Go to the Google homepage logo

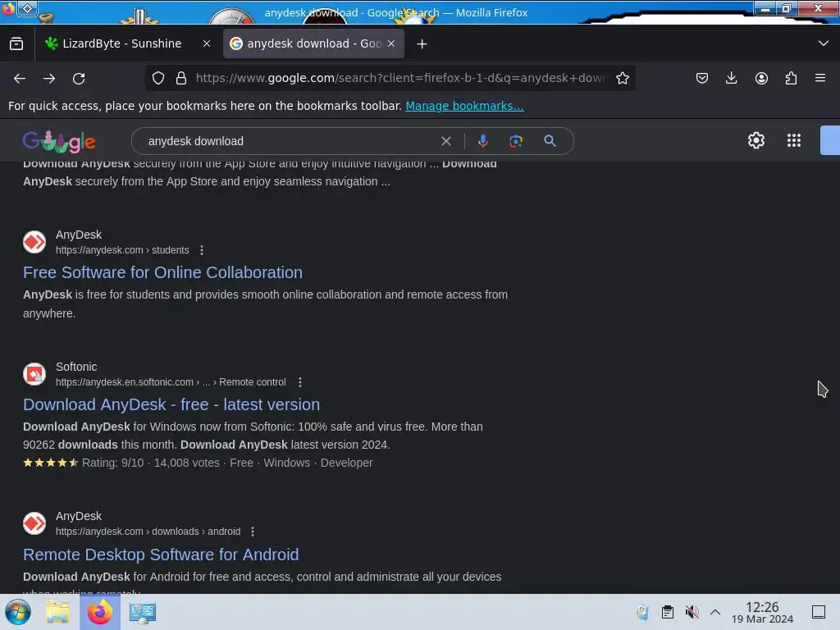[x=59, y=141]
